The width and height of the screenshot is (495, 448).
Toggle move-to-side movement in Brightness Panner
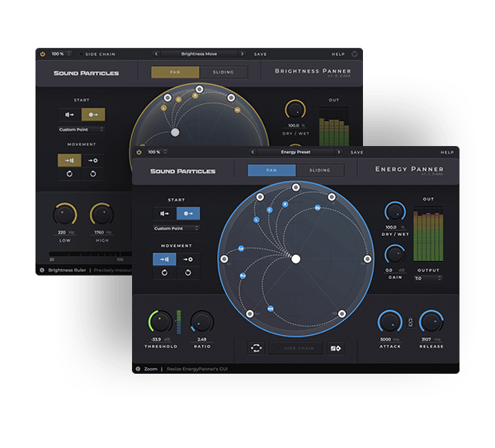click(68, 159)
